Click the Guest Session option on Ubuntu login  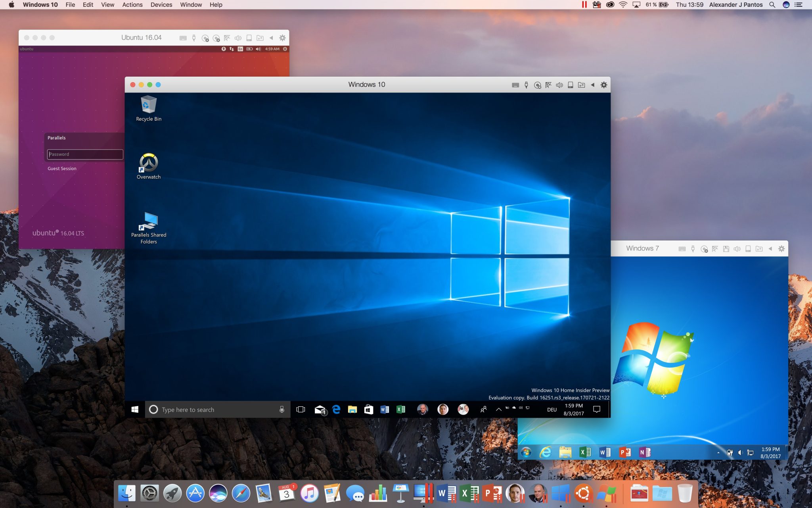pos(61,168)
